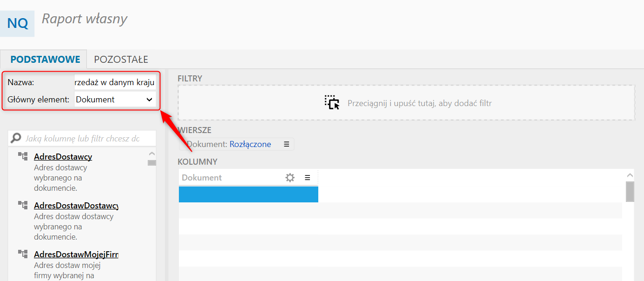Screen dimensions: 644x281
Task: Click the gear icon in Dokument column
Action: coord(290,177)
